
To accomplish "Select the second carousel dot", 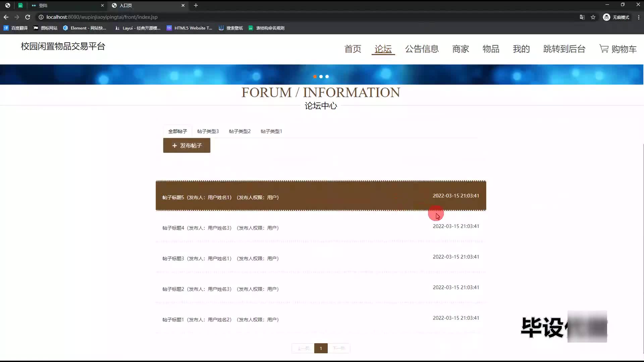I will click(x=321, y=77).
